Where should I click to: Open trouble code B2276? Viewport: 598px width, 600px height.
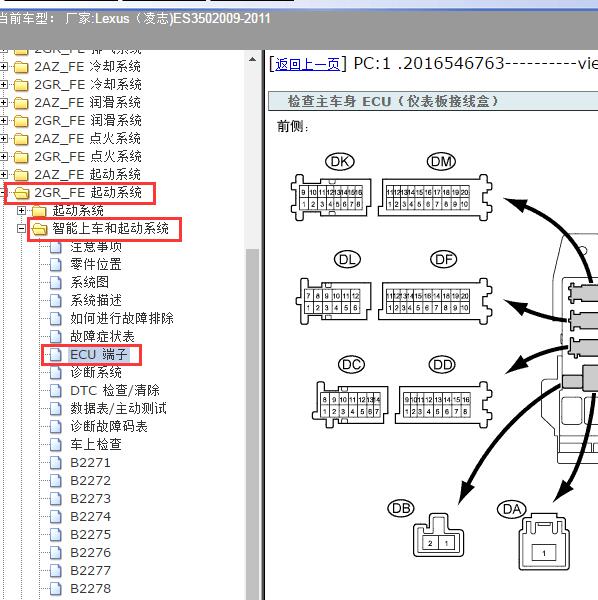point(90,553)
